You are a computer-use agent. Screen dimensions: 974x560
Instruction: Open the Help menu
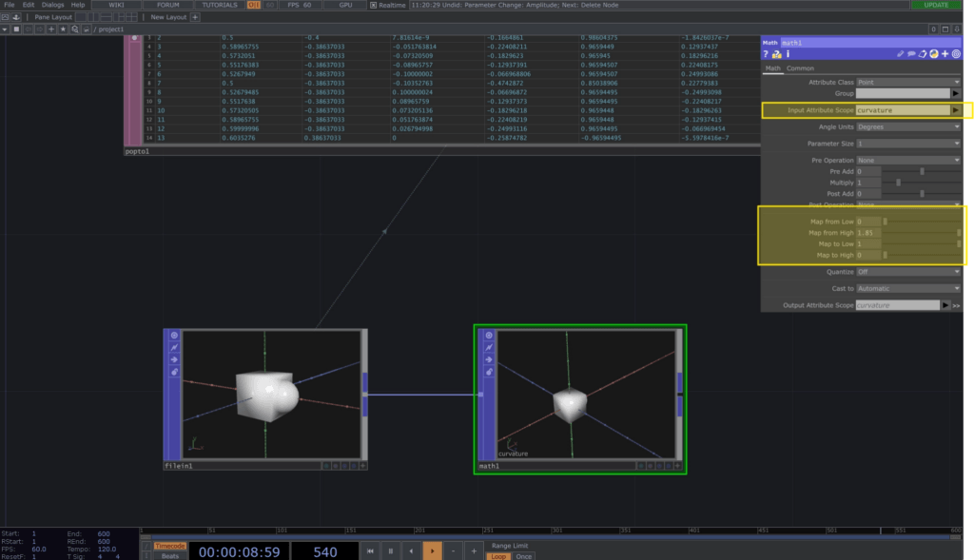(78, 5)
